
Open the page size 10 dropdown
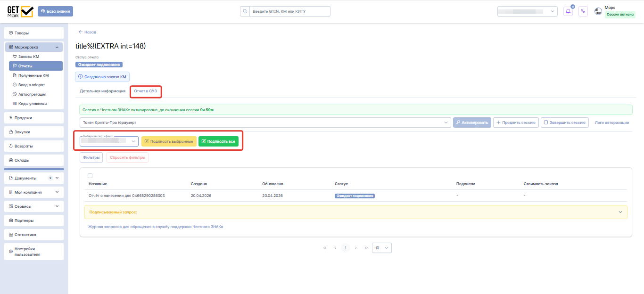pos(382,248)
